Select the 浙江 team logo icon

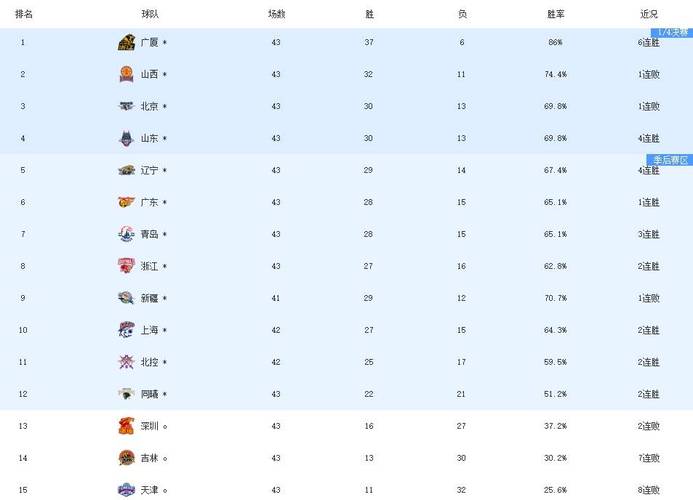[126, 266]
